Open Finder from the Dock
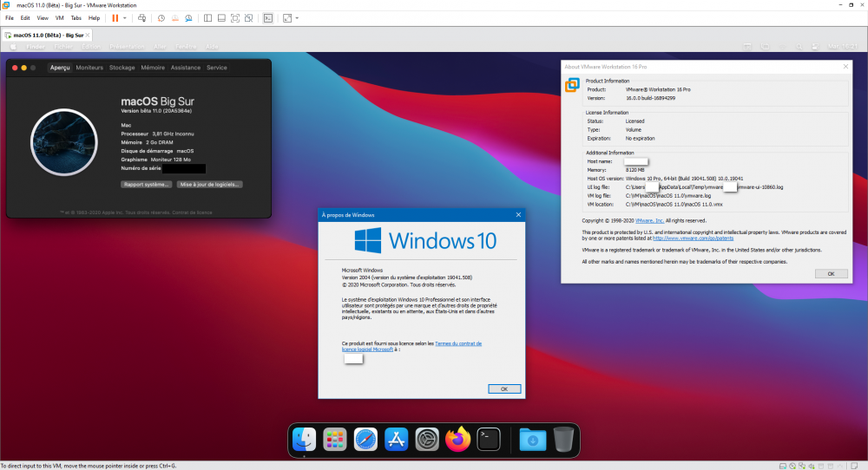868x470 pixels. coord(304,440)
